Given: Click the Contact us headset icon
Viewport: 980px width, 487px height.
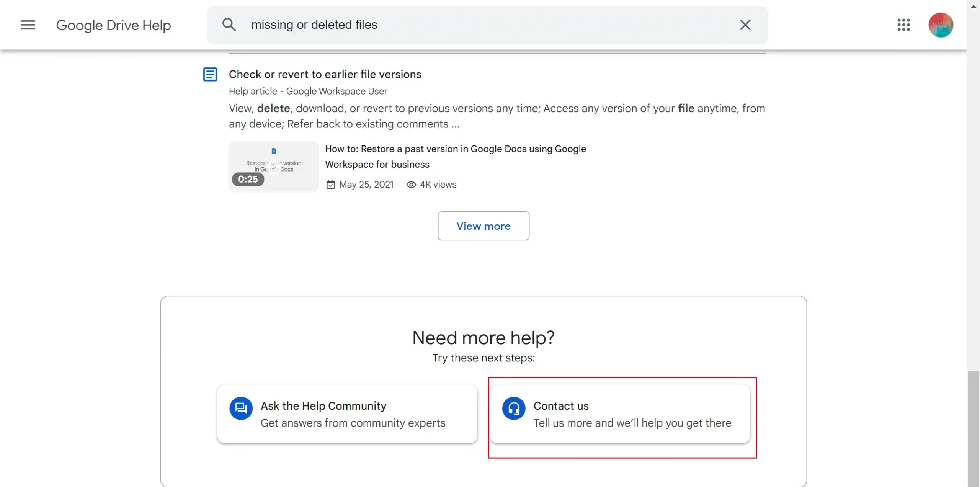Looking at the screenshot, I should (514, 408).
